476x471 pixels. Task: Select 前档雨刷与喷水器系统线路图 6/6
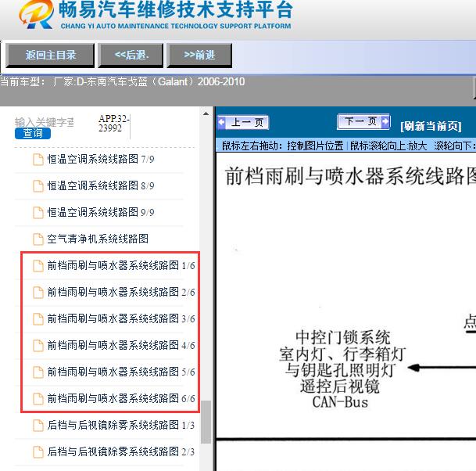pyautogui.click(x=121, y=398)
